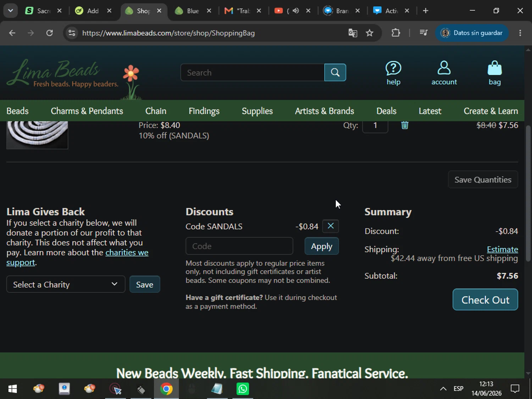Open the Chain menu
The width and height of the screenshot is (532, 399).
point(156,111)
